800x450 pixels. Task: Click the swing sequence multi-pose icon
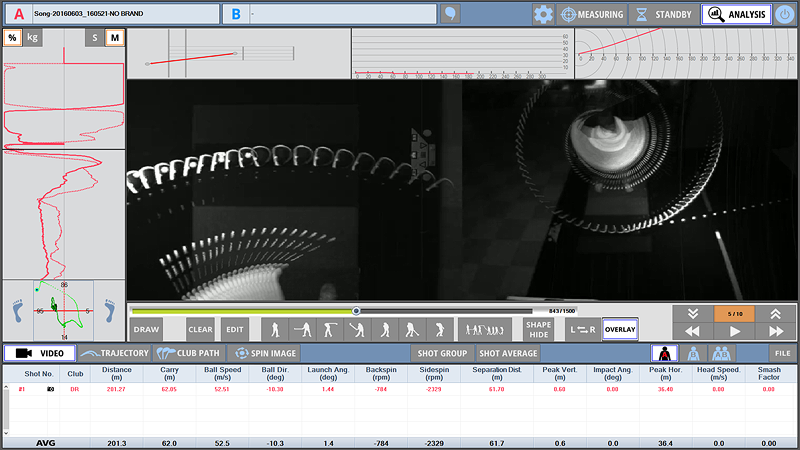tap(485, 329)
